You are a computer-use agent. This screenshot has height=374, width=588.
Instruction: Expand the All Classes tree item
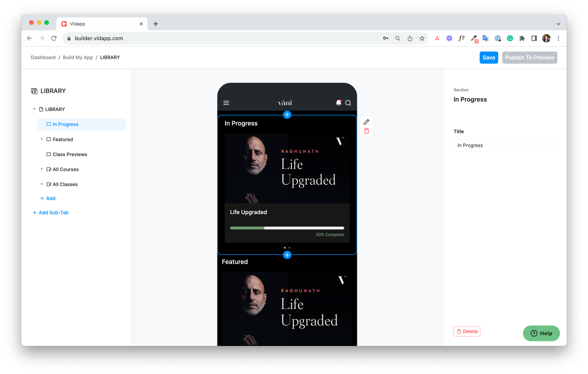click(42, 184)
